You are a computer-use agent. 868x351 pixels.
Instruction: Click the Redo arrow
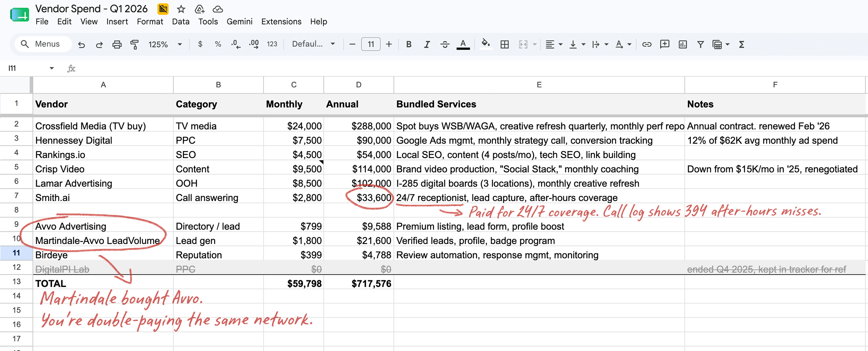point(99,45)
